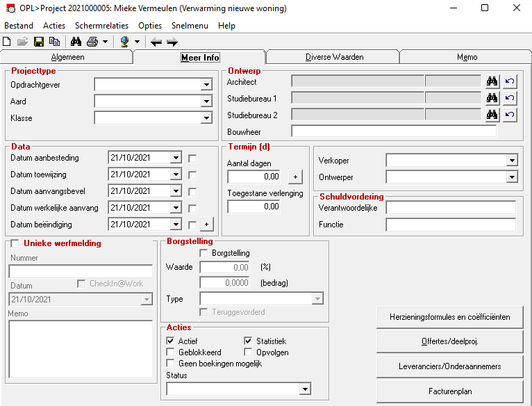
Task: Click the Facturenplan button
Action: click(450, 391)
